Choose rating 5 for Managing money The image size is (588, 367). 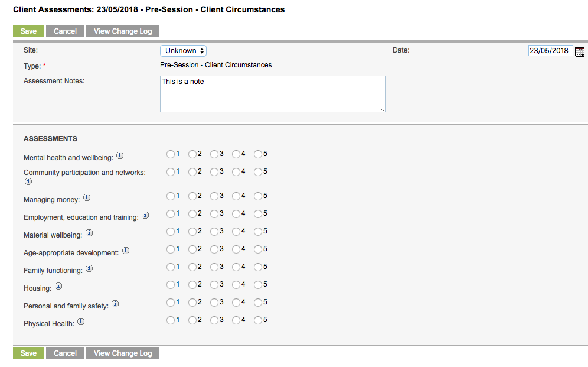point(257,196)
